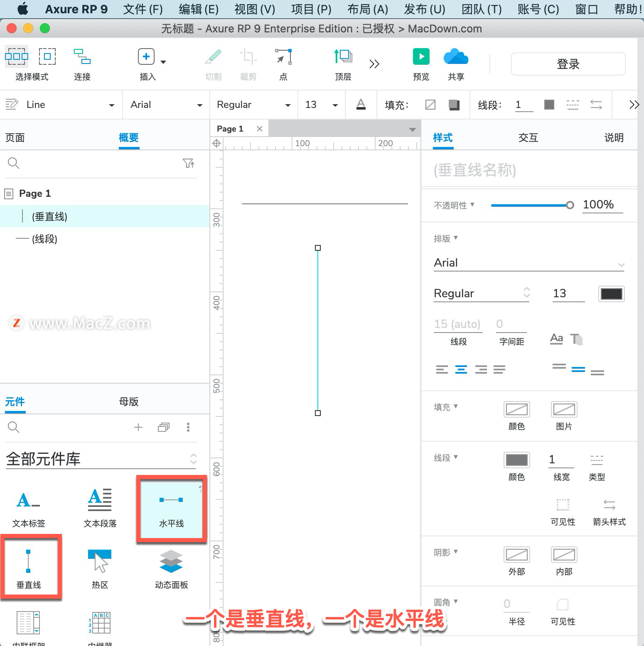Click the fill color (颜色) swatch
This screenshot has width=644, height=646.
tap(517, 409)
